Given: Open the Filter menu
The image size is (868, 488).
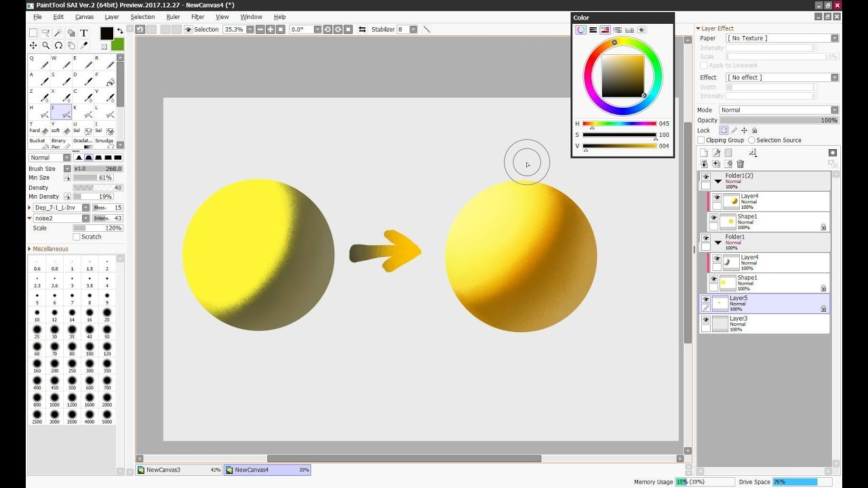Looking at the screenshot, I should click(x=198, y=17).
